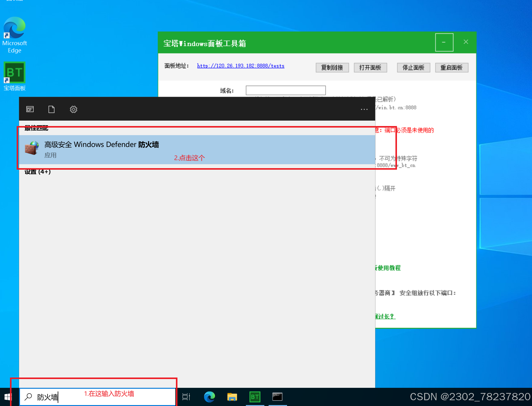Open File Explorer from the taskbar
This screenshot has height=406, width=532.
232,397
